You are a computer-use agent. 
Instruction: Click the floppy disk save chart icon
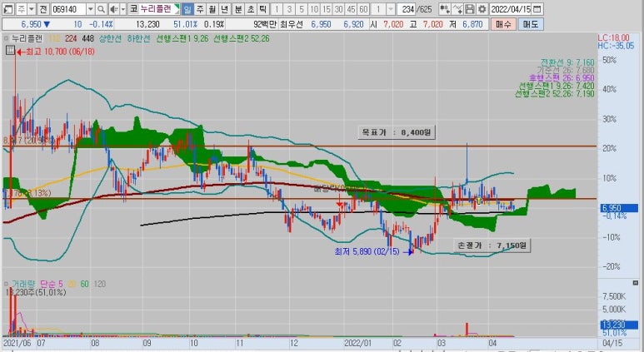click(x=470, y=8)
